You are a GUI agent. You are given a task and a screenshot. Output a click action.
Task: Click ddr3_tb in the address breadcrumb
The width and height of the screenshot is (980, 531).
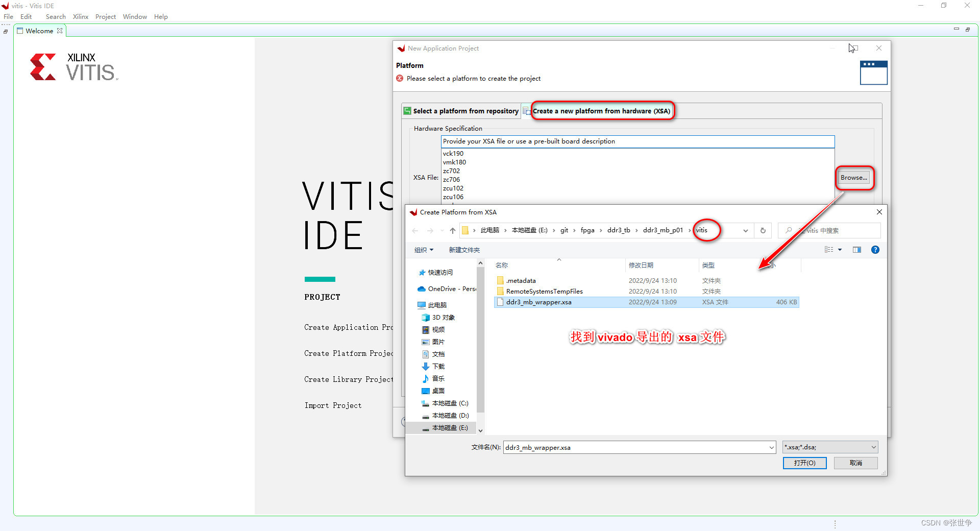click(619, 231)
